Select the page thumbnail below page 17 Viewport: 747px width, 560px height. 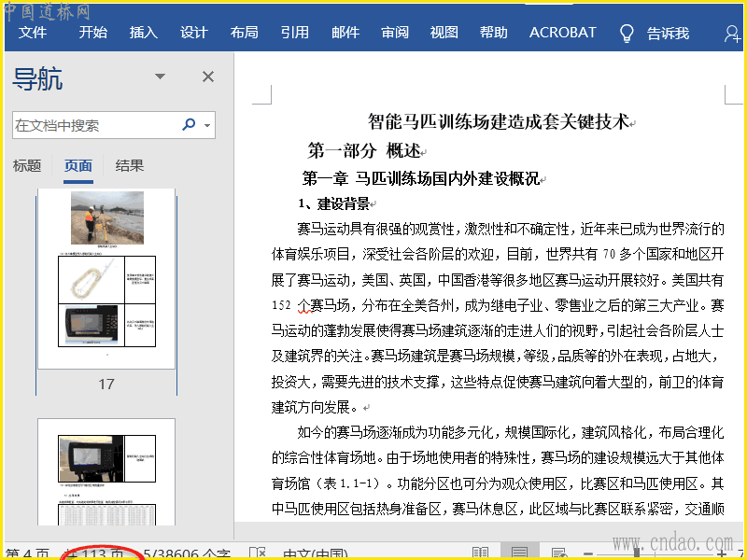coord(106,472)
